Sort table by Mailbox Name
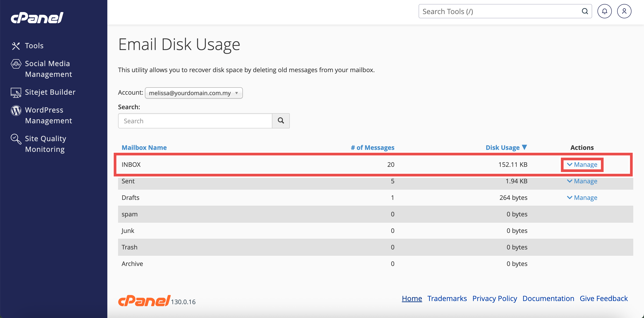Viewport: 644px width, 318px height. [144, 148]
